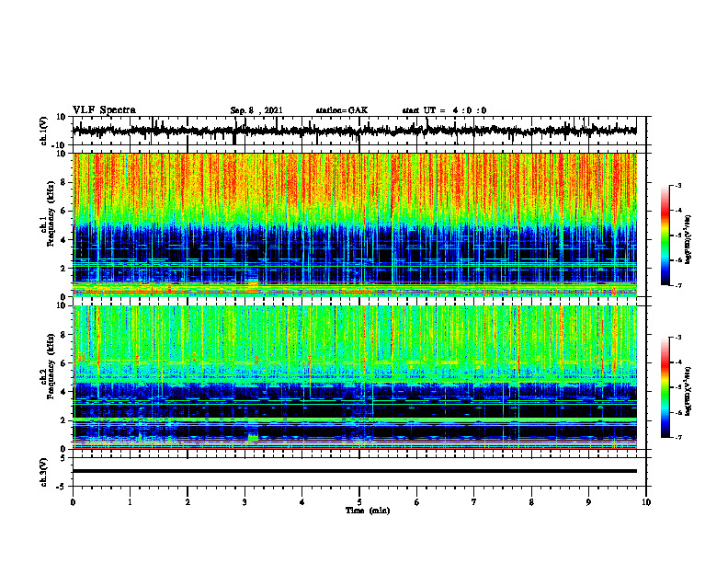Click the "station=GAK" header label
728x563 pixels.
[x=342, y=110]
